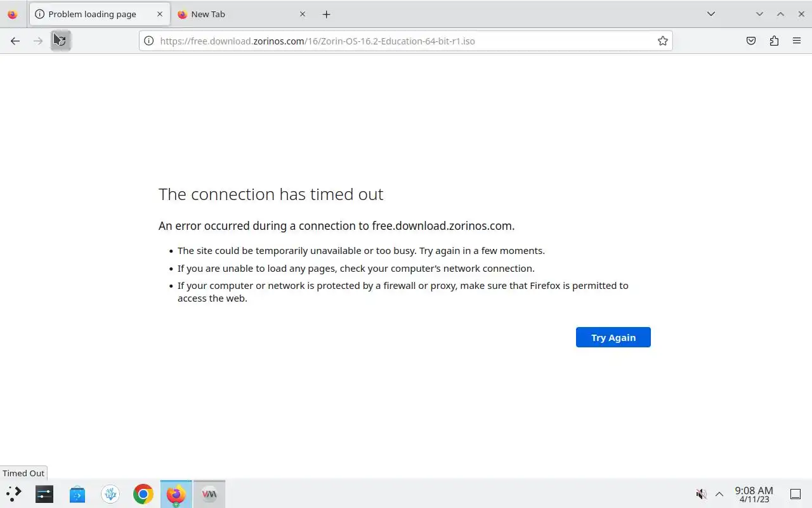This screenshot has height=508, width=812.
Task: Go forward with the forward arrow
Action: (38, 41)
